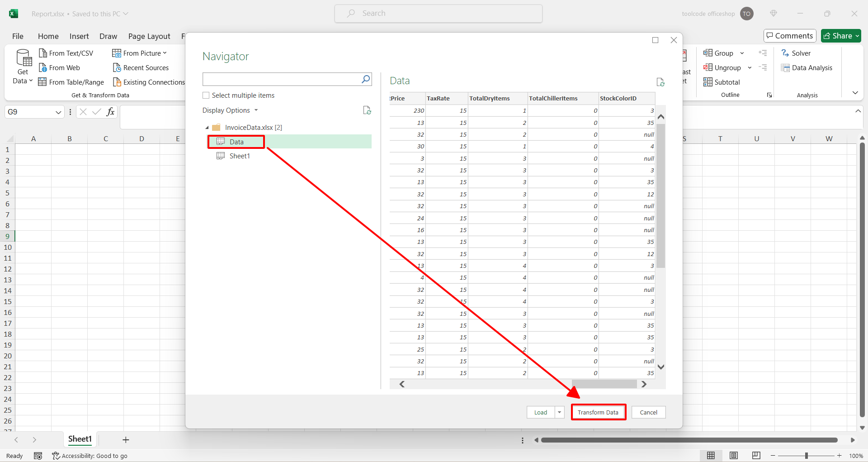
Task: Switch to the Draw tab
Action: 108,36
